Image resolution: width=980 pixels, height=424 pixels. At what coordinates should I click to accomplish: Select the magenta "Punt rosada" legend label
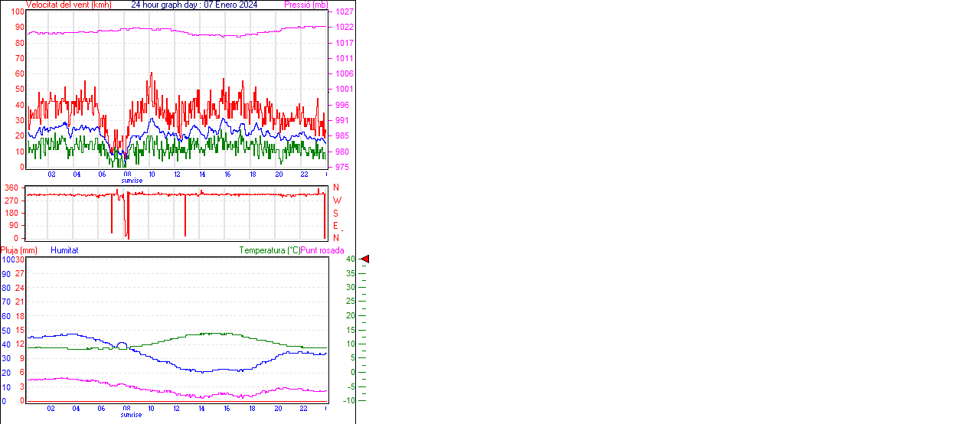(322, 250)
